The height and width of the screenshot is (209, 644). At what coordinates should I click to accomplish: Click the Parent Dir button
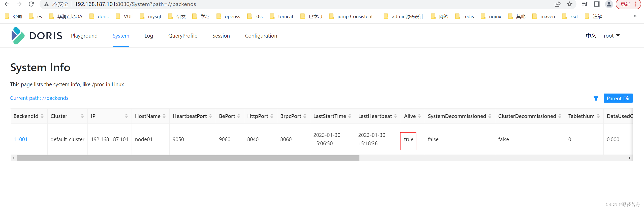pyautogui.click(x=618, y=98)
